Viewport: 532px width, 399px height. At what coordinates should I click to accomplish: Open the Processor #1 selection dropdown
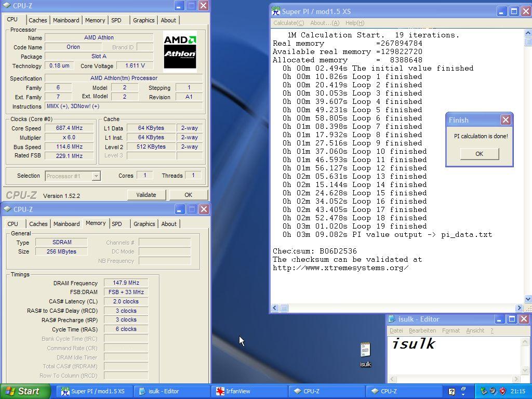tap(96, 176)
